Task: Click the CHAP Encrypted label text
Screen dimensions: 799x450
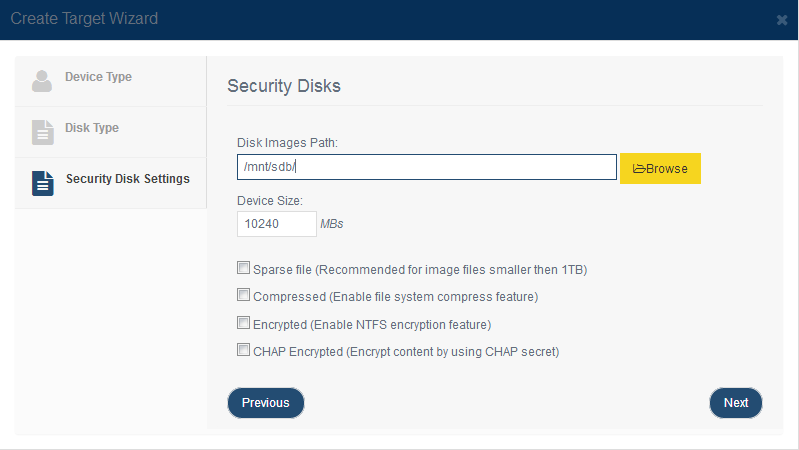Action: click(406, 352)
